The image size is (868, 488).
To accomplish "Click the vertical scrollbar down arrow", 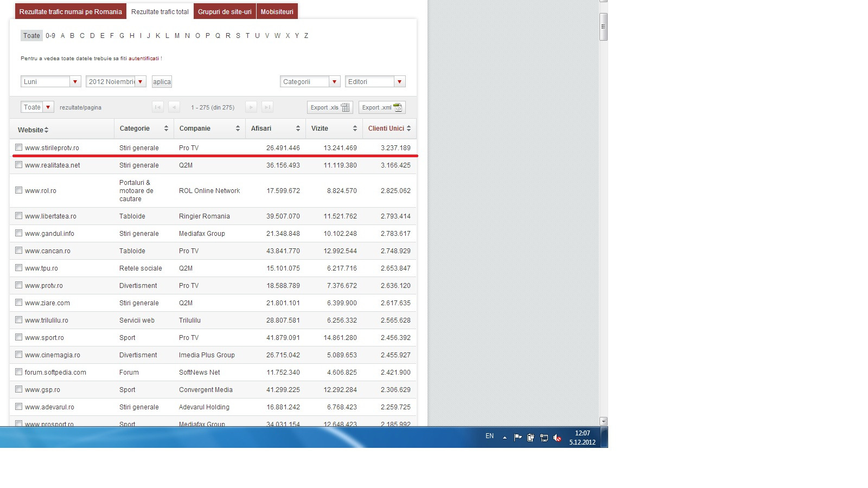I will point(603,421).
